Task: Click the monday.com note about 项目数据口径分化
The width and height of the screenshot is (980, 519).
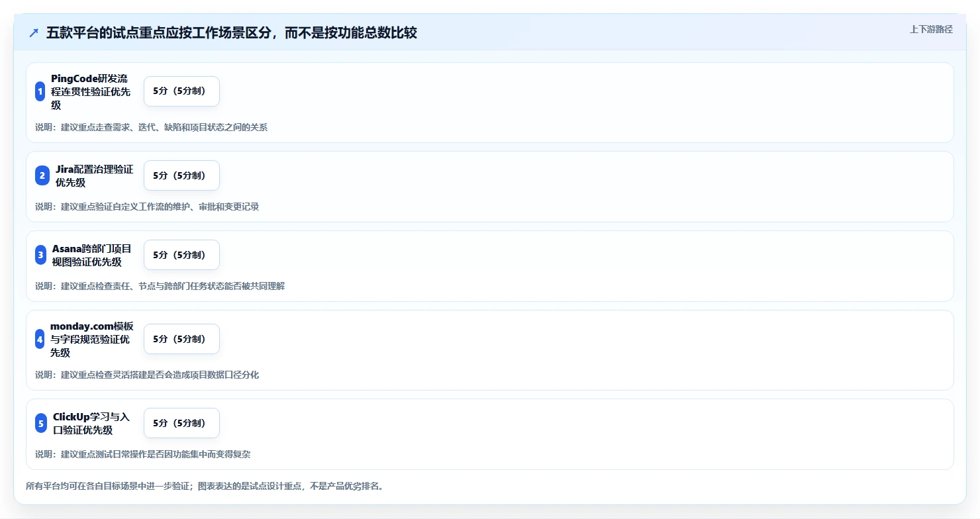Action: [147, 375]
